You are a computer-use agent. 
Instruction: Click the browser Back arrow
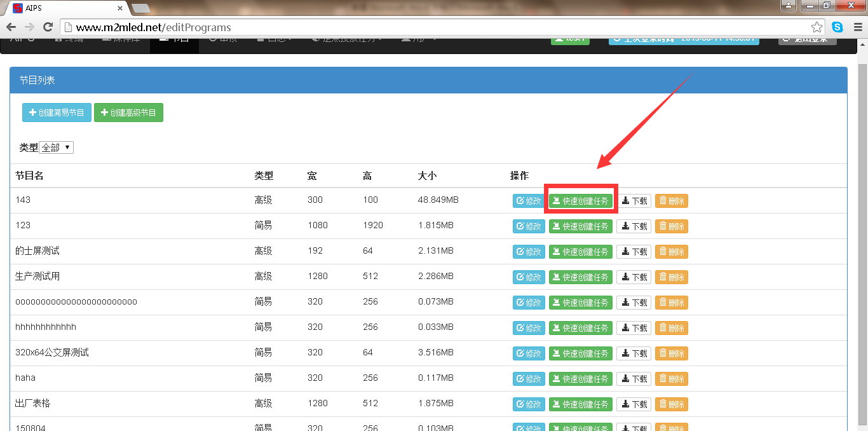(11, 27)
